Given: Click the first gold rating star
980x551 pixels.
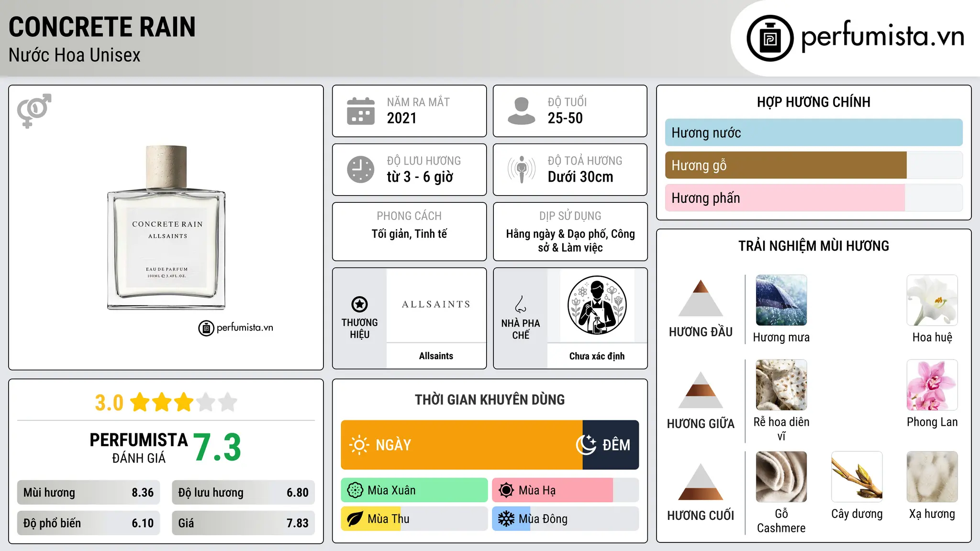Looking at the screenshot, I should 140,402.
